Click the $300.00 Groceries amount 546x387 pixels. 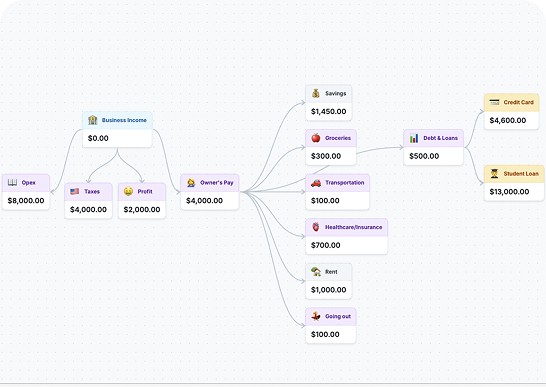pos(326,156)
